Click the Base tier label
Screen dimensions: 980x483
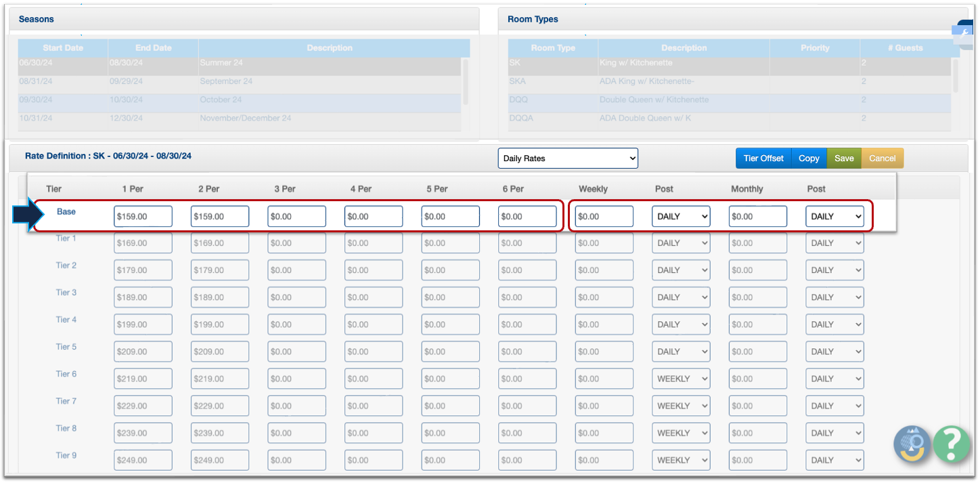66,212
